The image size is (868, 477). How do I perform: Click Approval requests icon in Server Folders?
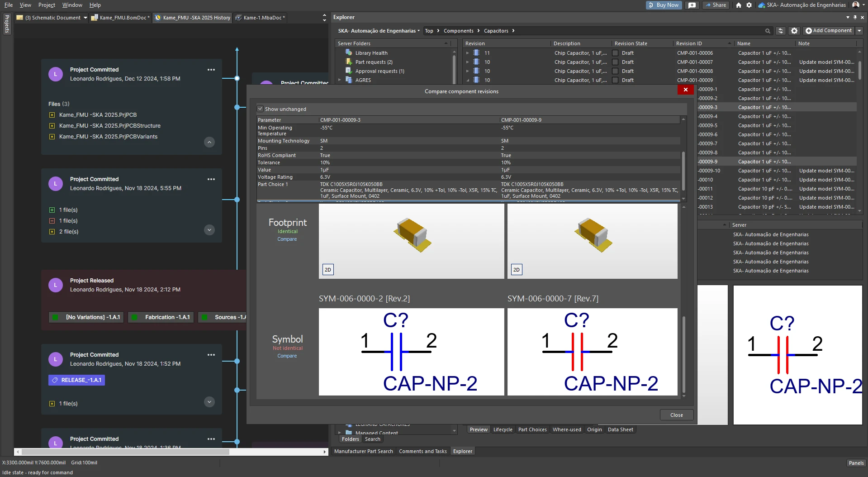[x=349, y=71]
